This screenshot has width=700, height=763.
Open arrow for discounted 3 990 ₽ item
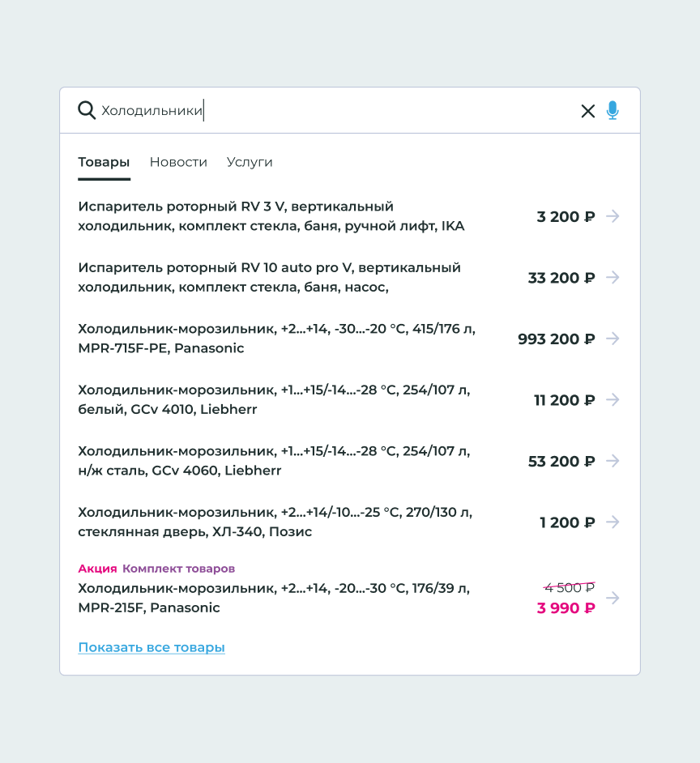[x=612, y=598]
